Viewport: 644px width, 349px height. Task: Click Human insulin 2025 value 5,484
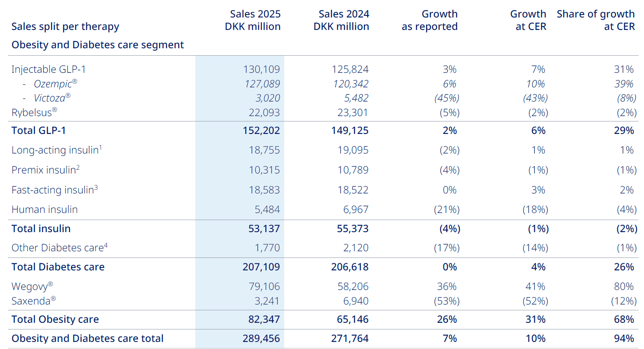267,210
